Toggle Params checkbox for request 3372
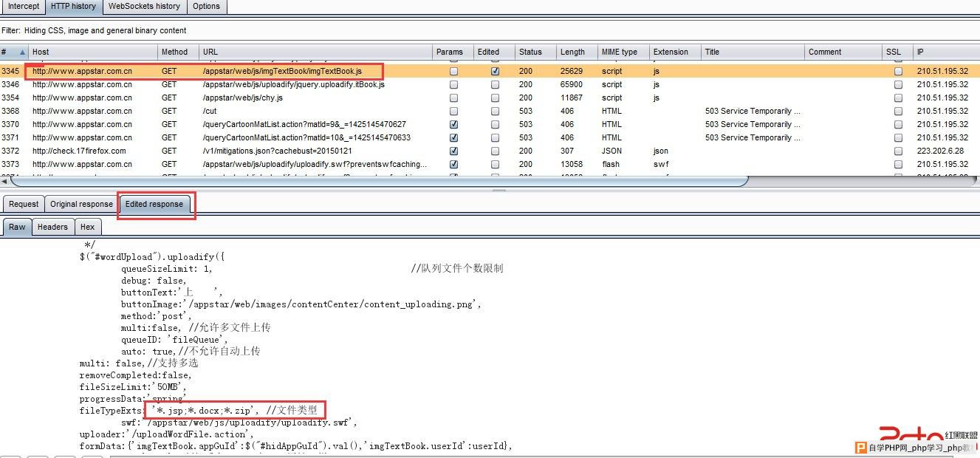 [x=453, y=151]
